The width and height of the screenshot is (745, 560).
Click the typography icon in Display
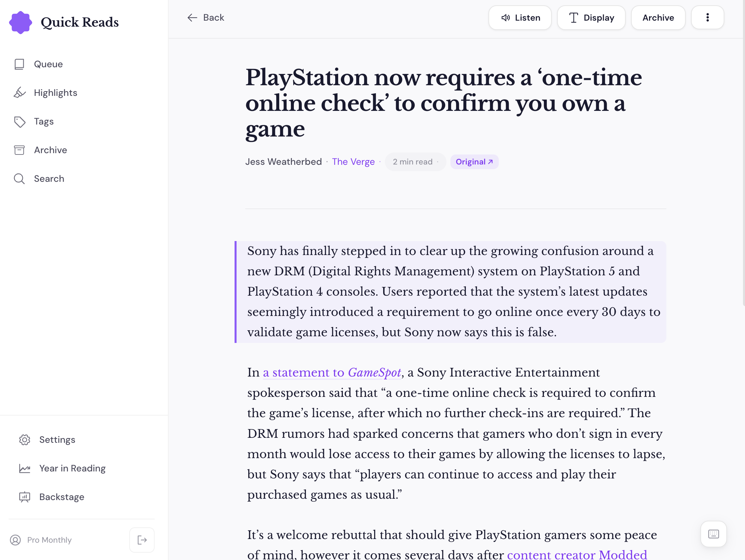573,18
